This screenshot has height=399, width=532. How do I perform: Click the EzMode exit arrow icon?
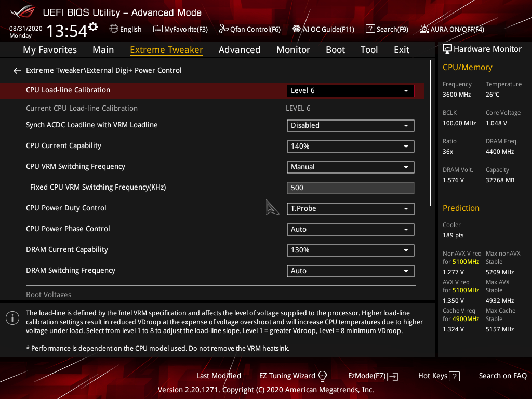coord(393,376)
